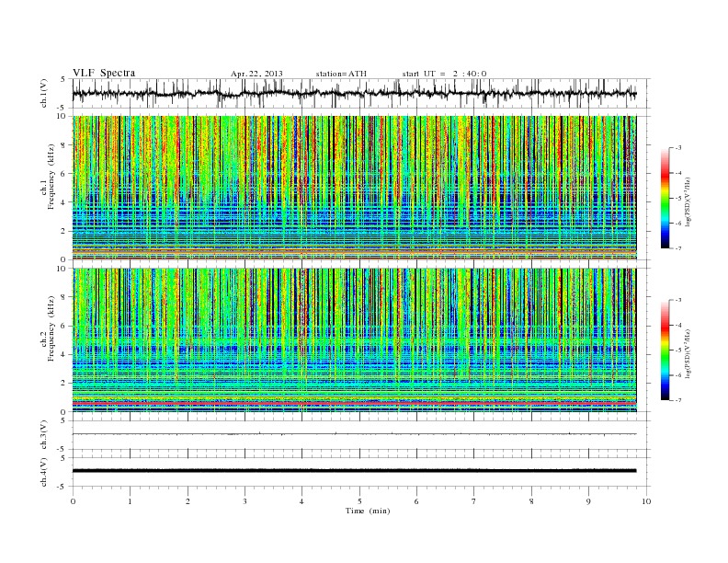Click the thick ch.4 voltage trace
This screenshot has width=728, height=563.
tap(355, 471)
